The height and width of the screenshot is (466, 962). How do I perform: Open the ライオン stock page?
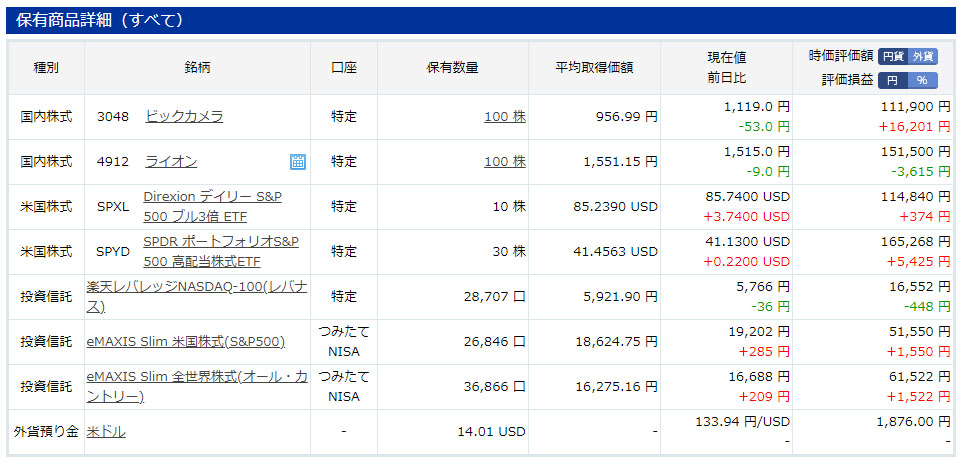(171, 162)
